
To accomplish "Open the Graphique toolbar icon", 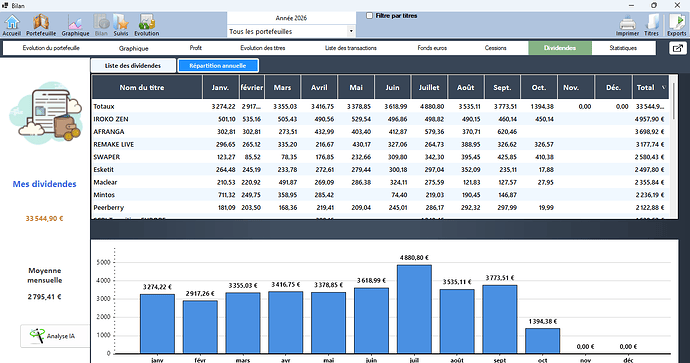I will tap(75, 25).
